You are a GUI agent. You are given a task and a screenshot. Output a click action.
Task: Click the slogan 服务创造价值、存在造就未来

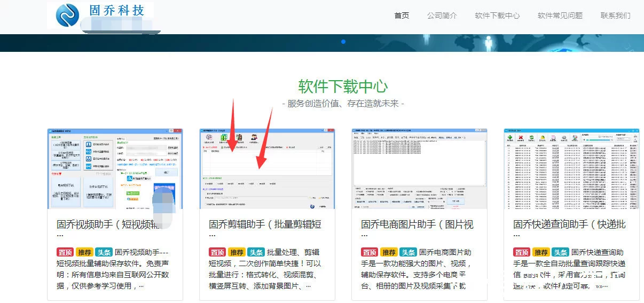pos(343,104)
